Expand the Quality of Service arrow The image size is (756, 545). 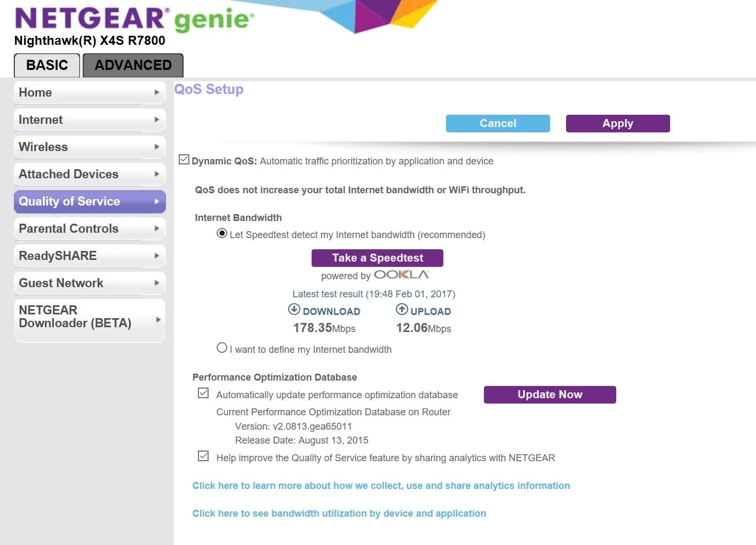click(x=157, y=201)
